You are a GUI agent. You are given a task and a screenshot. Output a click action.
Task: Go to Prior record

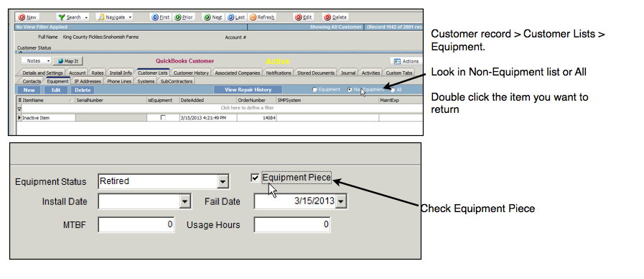pyautogui.click(x=184, y=17)
